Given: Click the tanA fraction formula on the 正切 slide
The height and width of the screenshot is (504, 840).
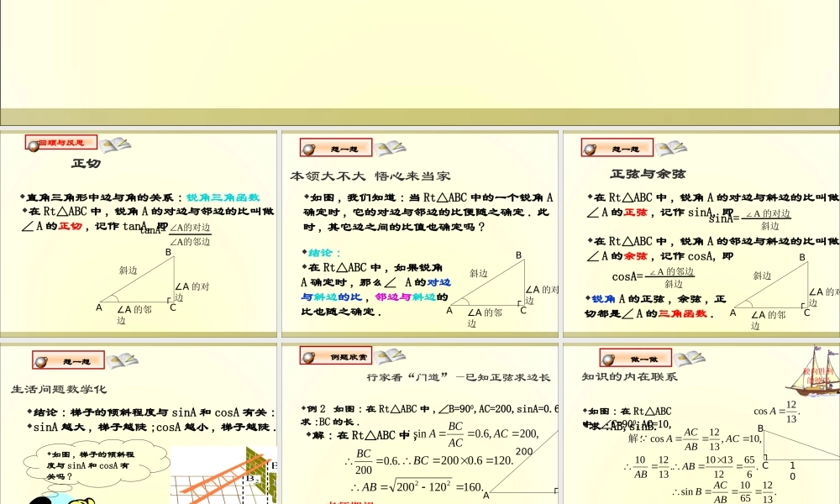Looking at the screenshot, I should pyautogui.click(x=176, y=234).
